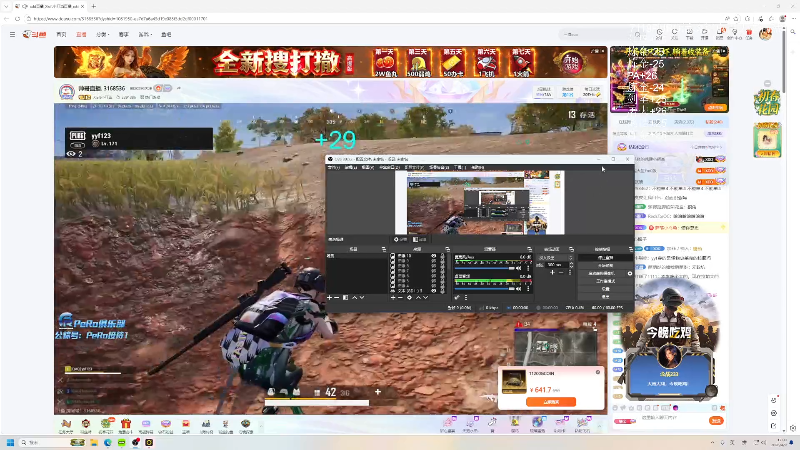Open source properties gear in sources footer

(410, 297)
